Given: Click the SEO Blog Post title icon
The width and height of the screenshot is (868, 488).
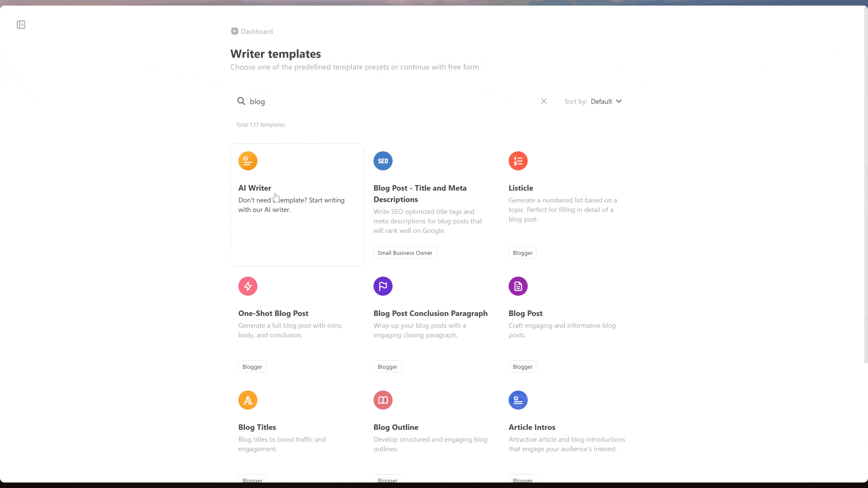Looking at the screenshot, I should (x=383, y=161).
